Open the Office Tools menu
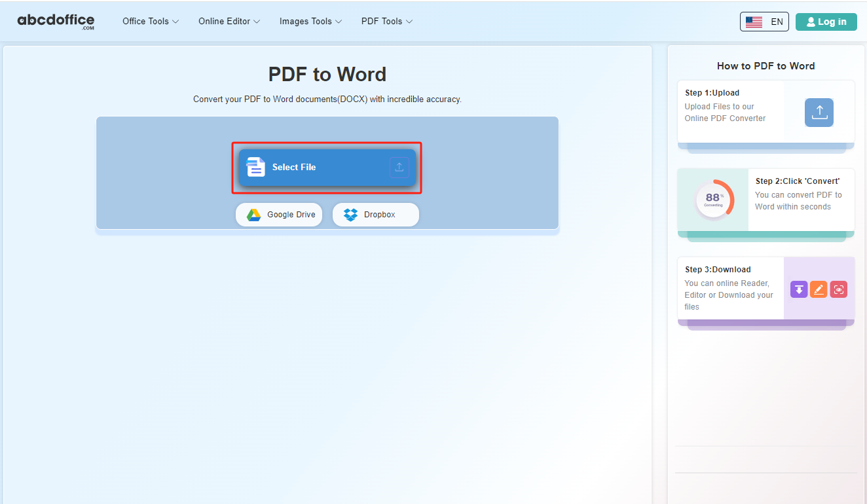867x504 pixels. pos(150,21)
